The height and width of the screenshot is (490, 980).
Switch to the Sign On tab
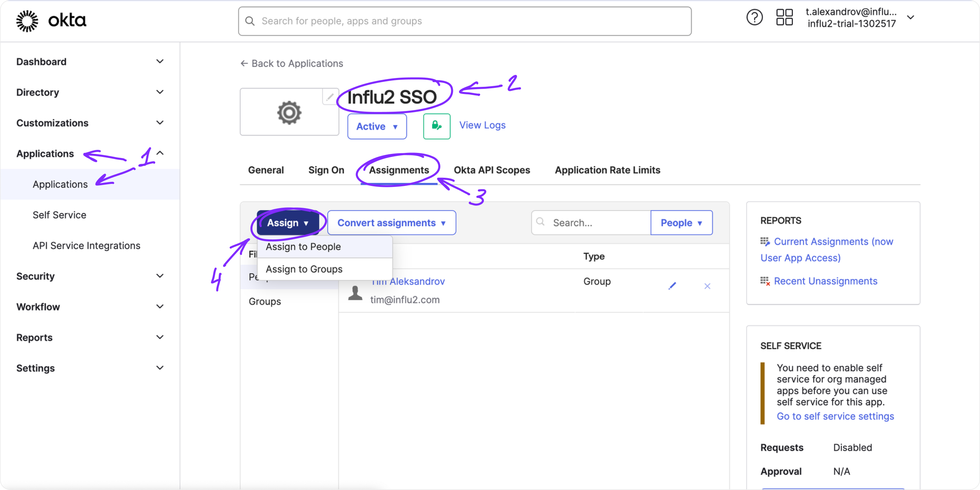(326, 170)
